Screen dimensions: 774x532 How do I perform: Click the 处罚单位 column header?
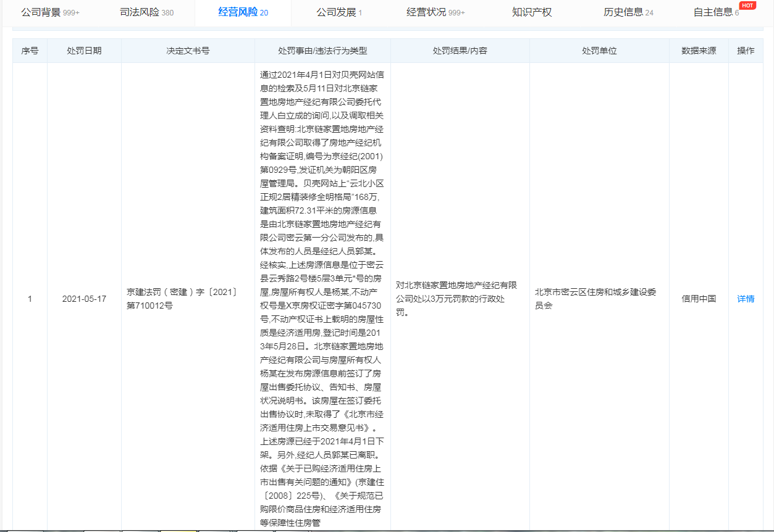click(599, 51)
